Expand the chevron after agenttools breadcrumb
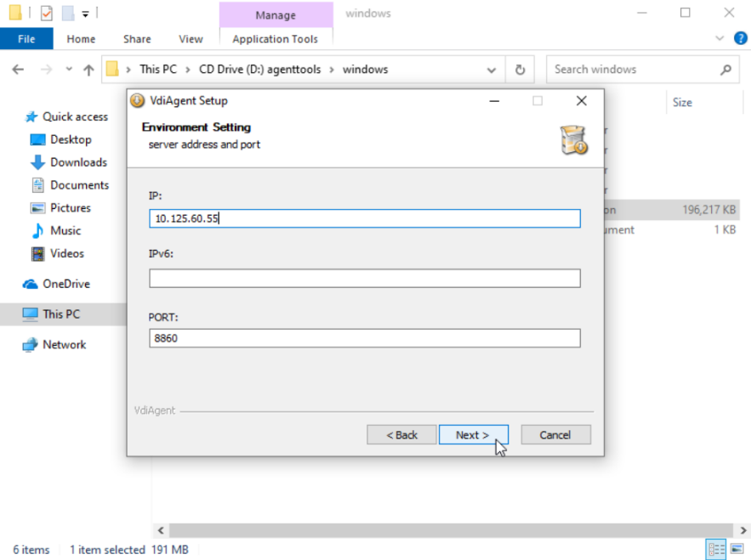The width and height of the screenshot is (751, 560). (332, 70)
